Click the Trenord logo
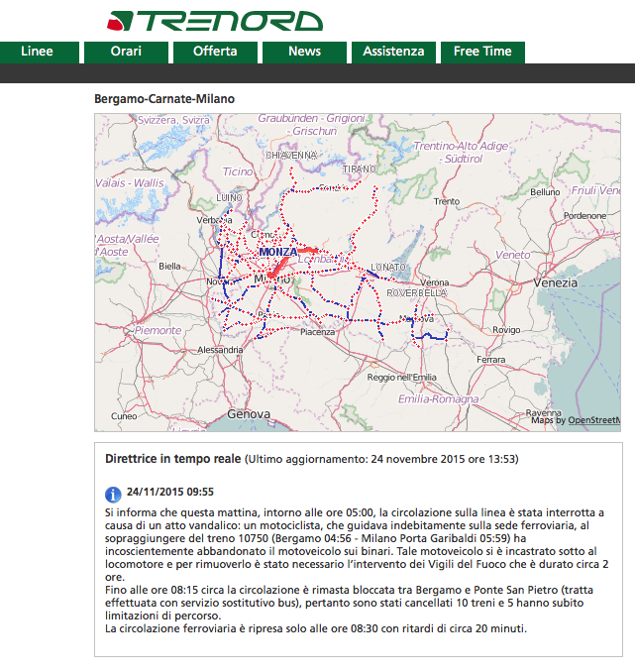This screenshot has height=672, width=635. click(x=214, y=21)
